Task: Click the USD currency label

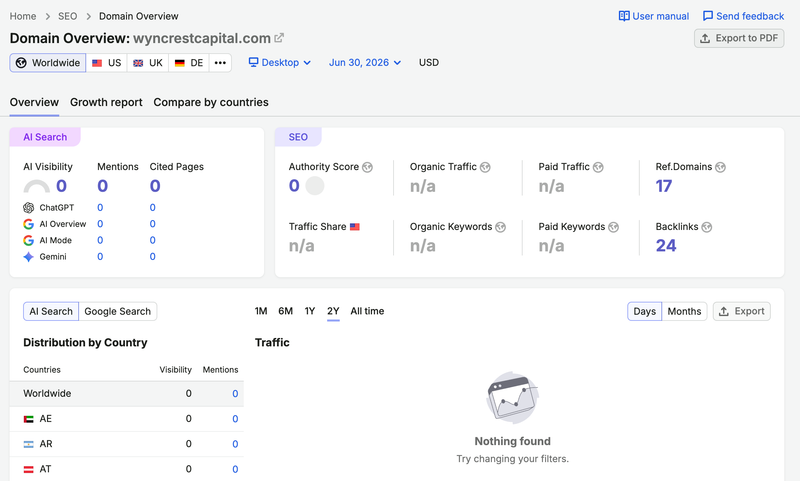Action: coord(429,62)
